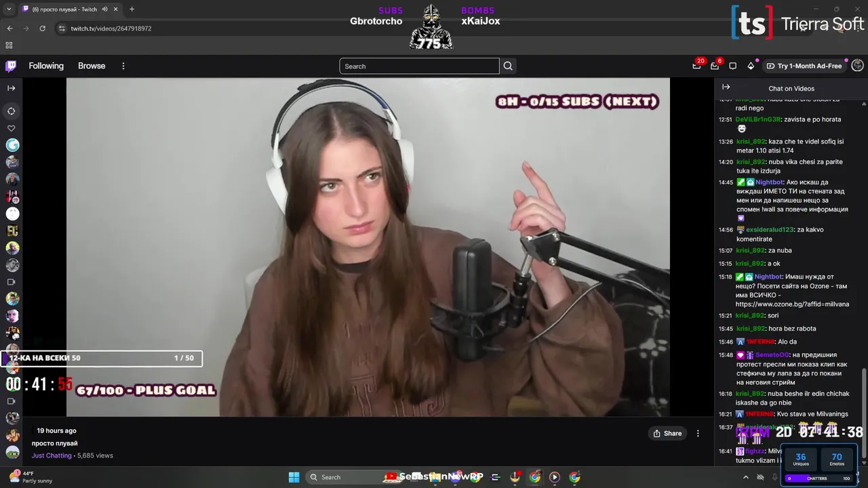Open notifications inbox with the 6 badge
The width and height of the screenshot is (868, 488).
715,66
